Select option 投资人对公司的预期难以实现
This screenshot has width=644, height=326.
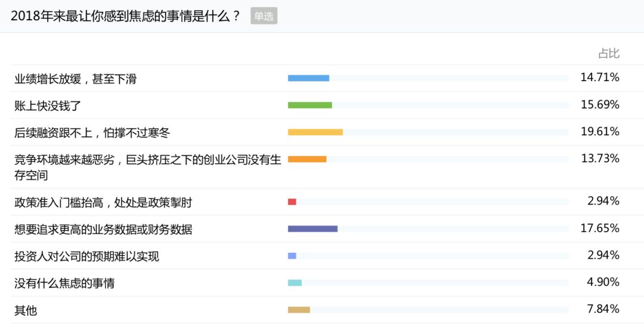coord(86,256)
